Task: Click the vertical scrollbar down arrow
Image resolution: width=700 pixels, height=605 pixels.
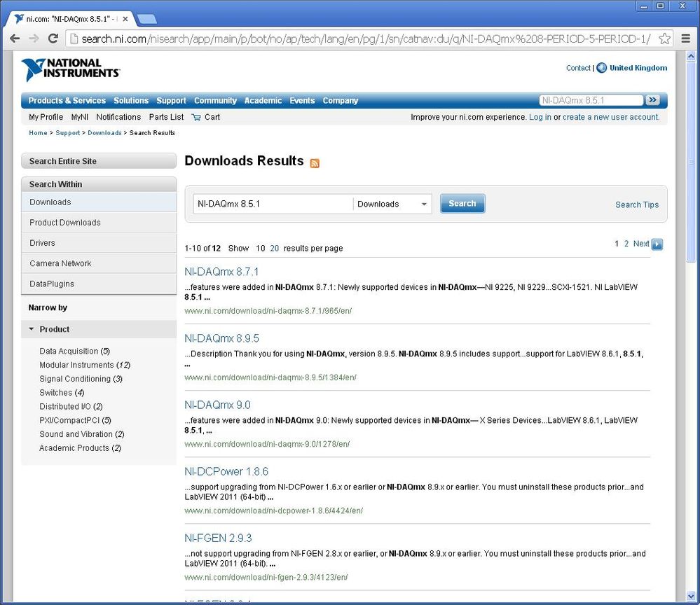Action: coord(691,596)
